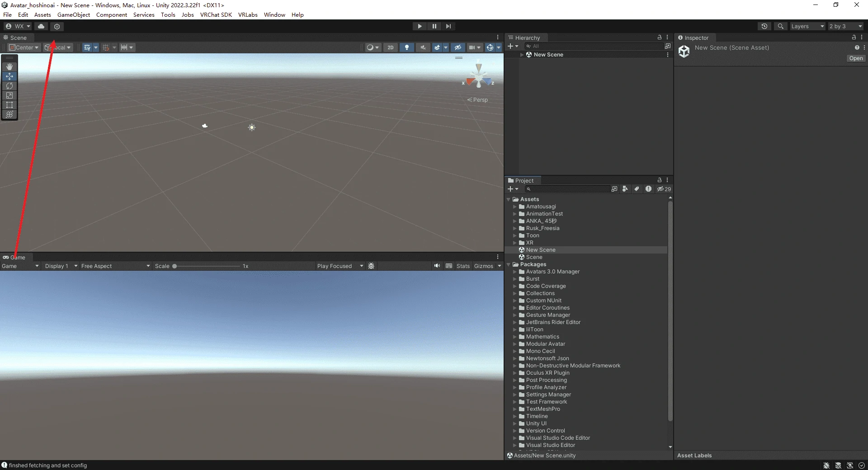Viewport: 868px width, 470px height.
Task: Select the Rotate tool
Action: tap(9, 86)
